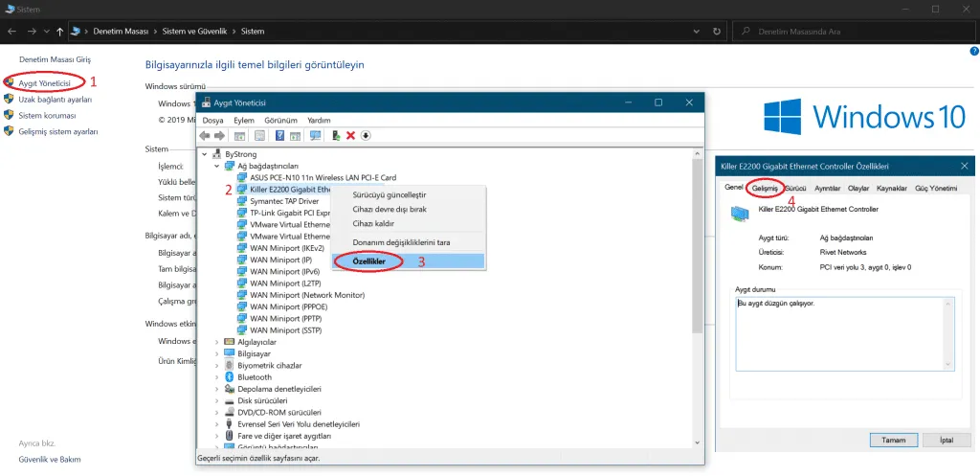Open the Güç Yönetimi tab

tap(936, 189)
